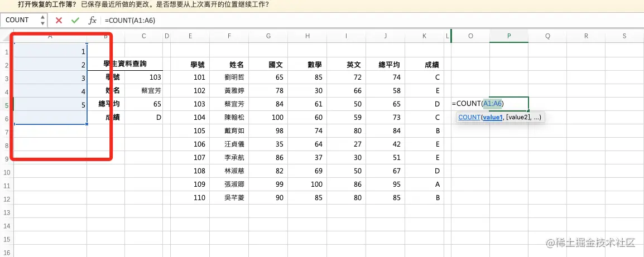Click the name cell 張淑卿
Viewport: 644px width, 257px height.
pyautogui.click(x=229, y=185)
